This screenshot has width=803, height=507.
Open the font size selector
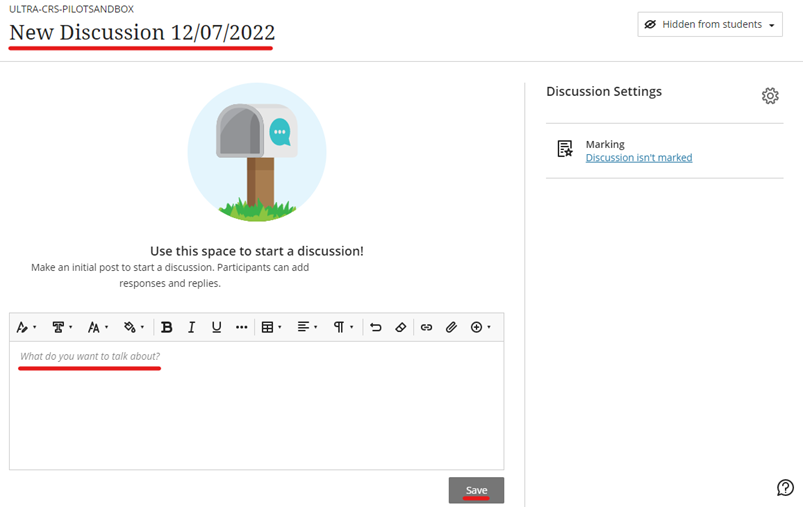pyautogui.click(x=93, y=327)
